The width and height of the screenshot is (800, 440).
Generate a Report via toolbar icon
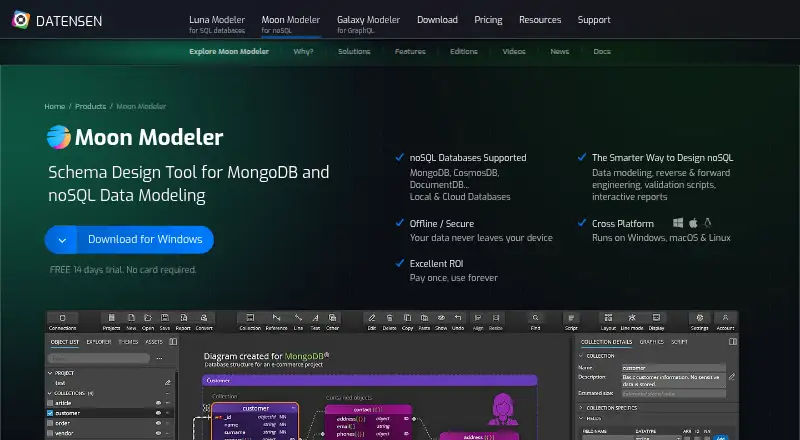coord(184,317)
